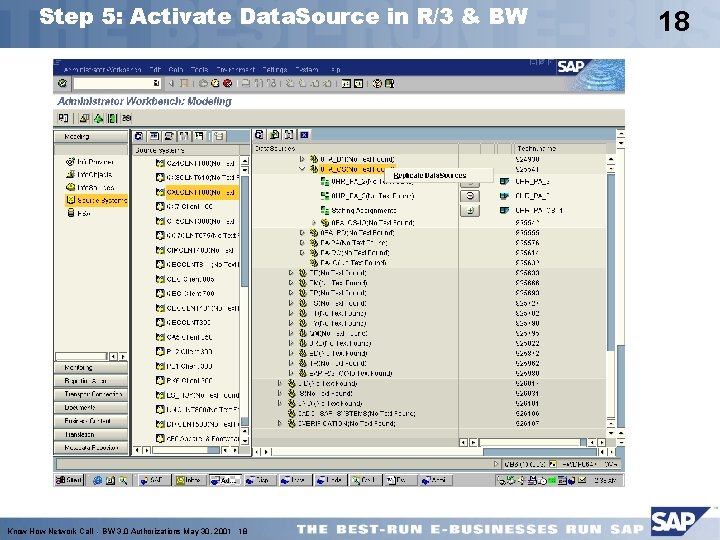This screenshot has height=540, width=720.
Task: Expand the status bar system info arrow
Action: click(496, 464)
